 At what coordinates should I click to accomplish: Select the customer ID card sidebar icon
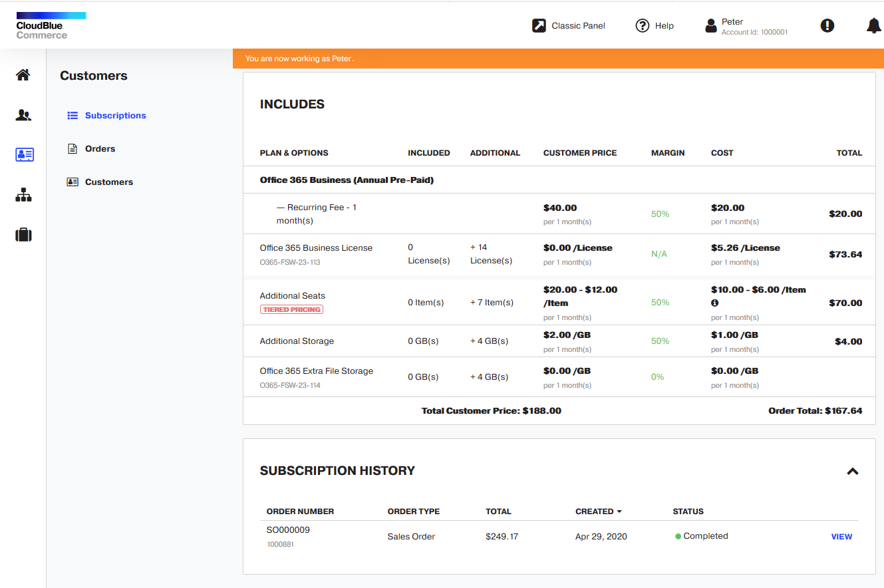tap(24, 155)
